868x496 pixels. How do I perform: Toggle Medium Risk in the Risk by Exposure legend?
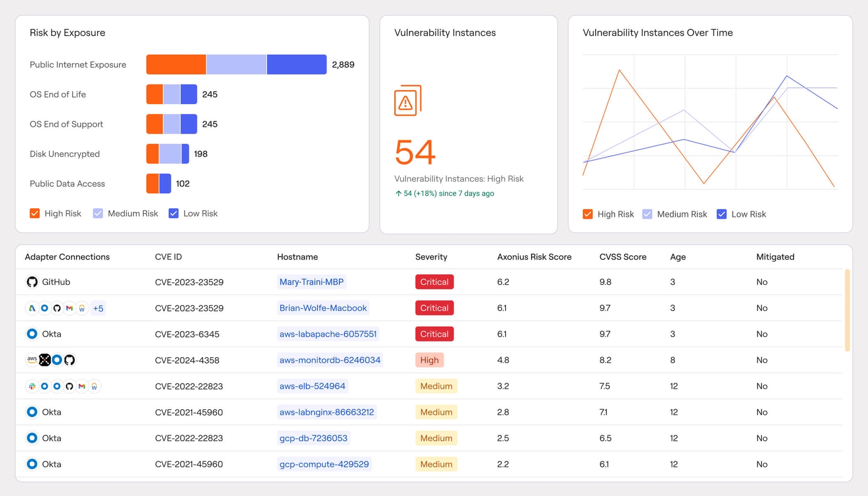click(98, 213)
